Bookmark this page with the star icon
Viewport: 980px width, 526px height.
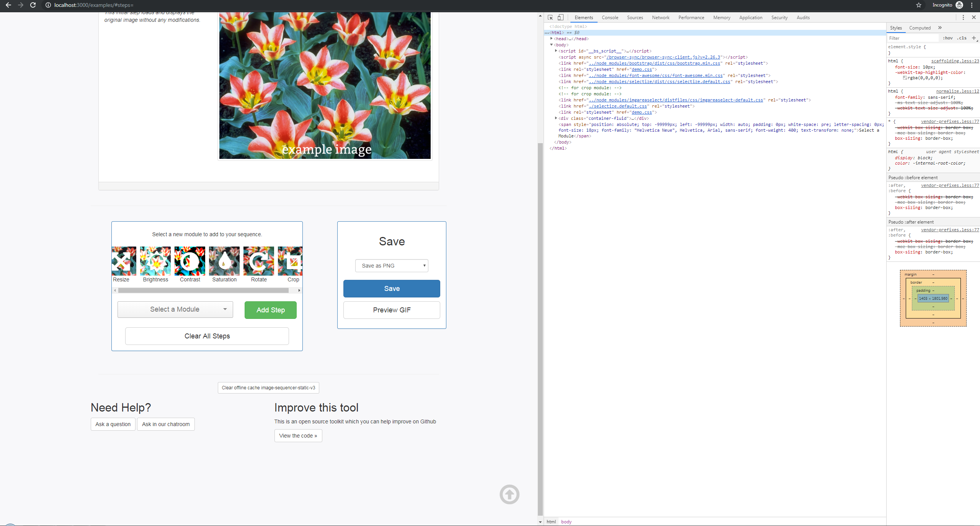point(919,5)
